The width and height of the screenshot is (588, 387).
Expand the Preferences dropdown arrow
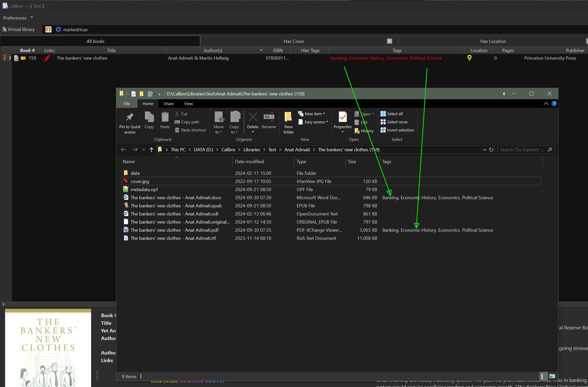[32, 18]
